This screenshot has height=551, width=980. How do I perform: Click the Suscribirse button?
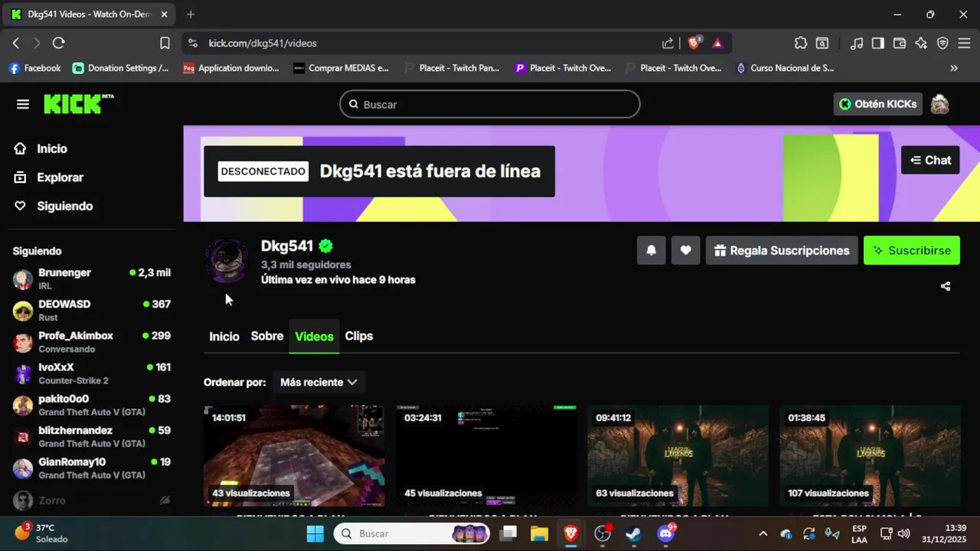[912, 250]
